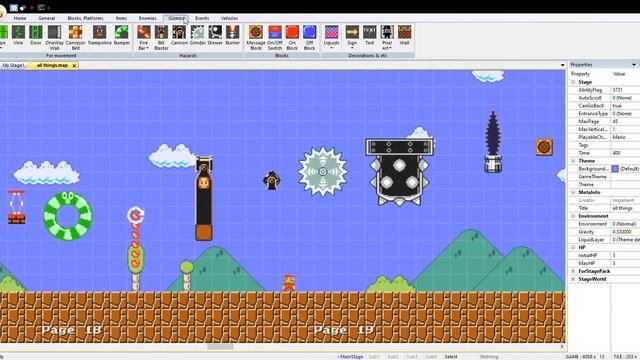Viewport: 640px width, 360px height.
Task: Click the save icon in quick access bar
Action: [13, 7]
